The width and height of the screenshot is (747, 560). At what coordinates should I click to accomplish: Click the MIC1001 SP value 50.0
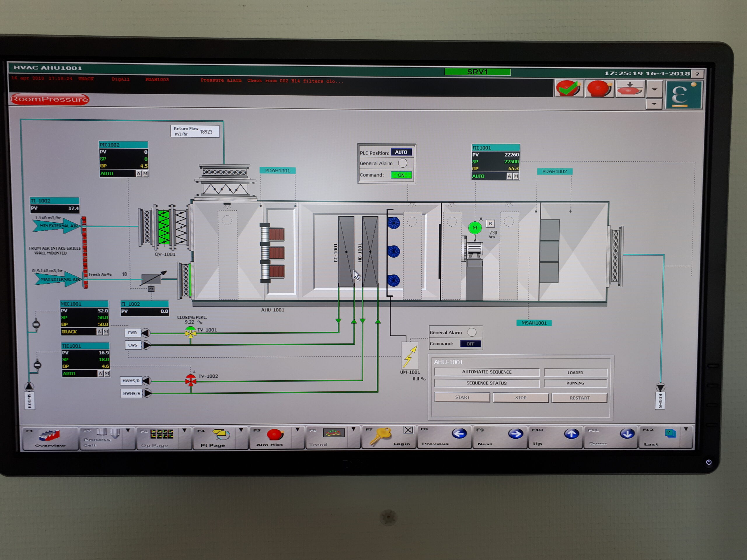point(103,317)
